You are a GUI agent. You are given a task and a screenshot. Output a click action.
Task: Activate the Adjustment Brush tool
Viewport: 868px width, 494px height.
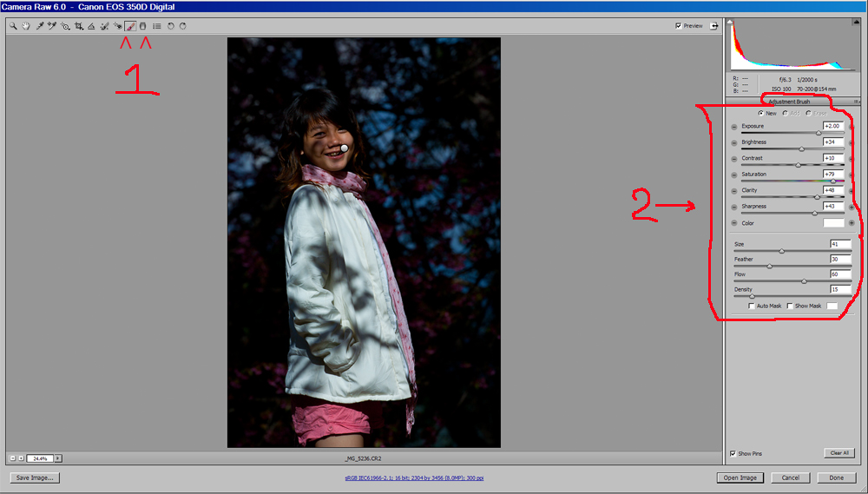130,26
